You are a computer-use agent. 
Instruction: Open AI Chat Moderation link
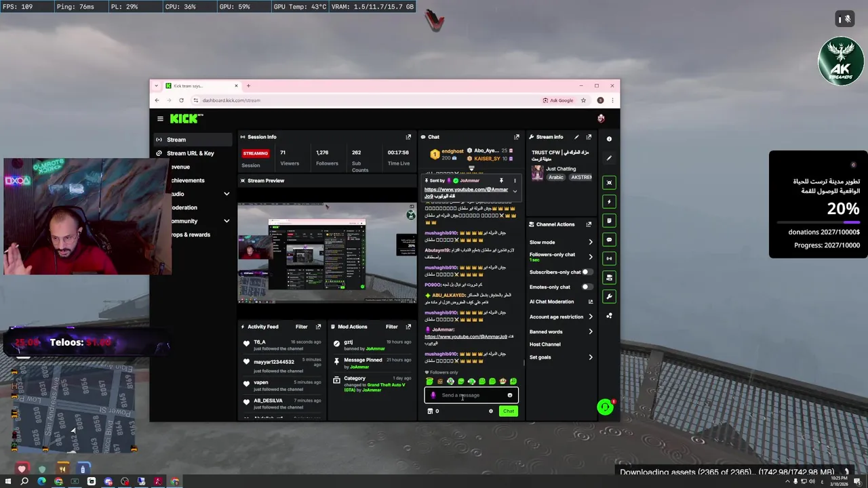pos(561,302)
